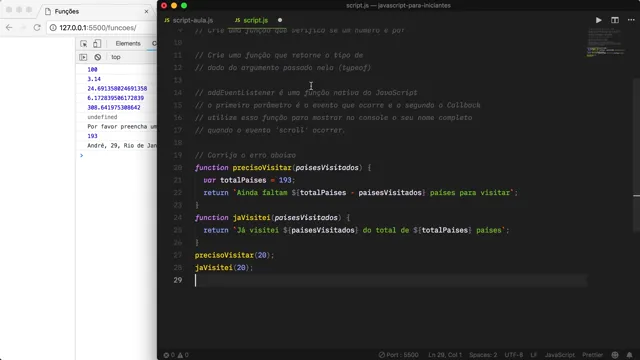The height and width of the screenshot is (360, 640).
Task: Select the Funções browser tab
Action: pyautogui.click(x=96, y=11)
